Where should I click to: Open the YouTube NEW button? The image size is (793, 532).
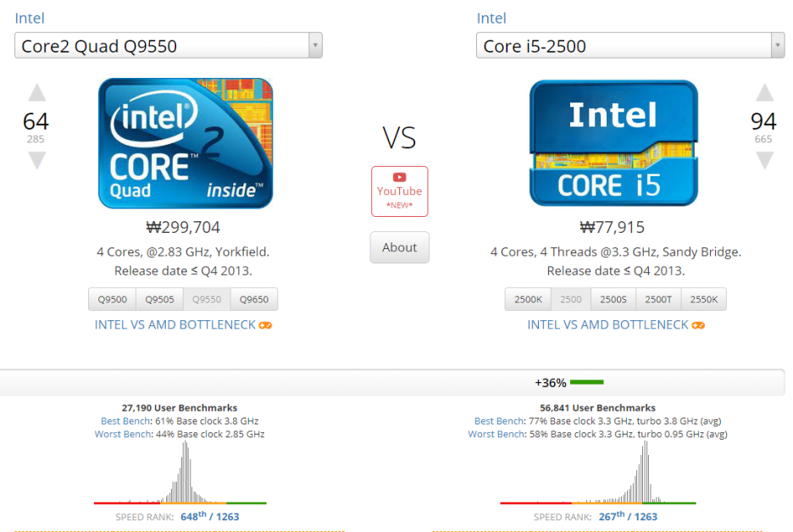pos(399,191)
